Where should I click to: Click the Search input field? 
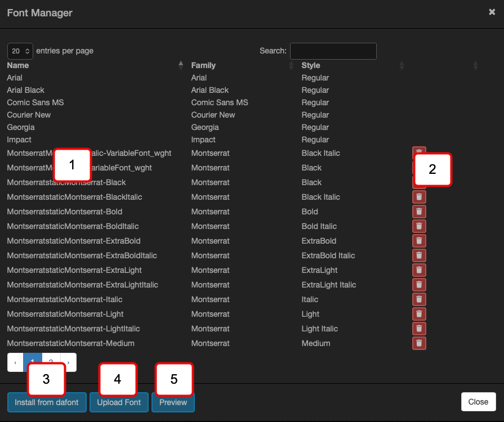(x=333, y=51)
